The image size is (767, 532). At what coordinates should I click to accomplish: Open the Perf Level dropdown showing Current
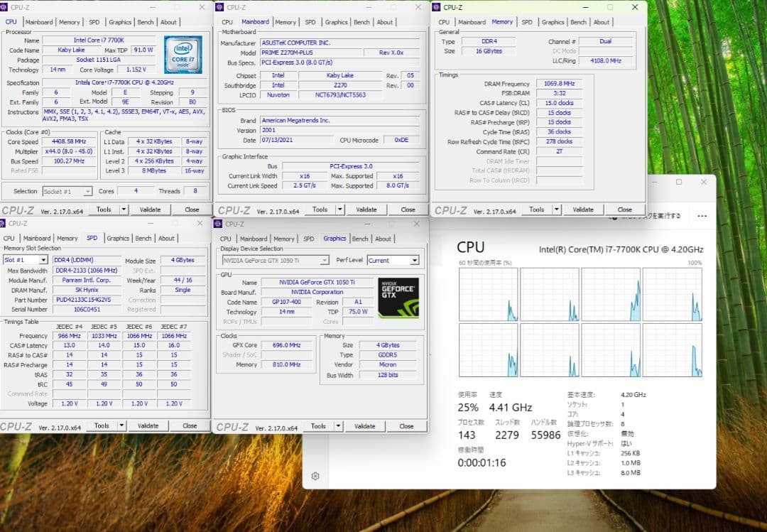pos(393,260)
